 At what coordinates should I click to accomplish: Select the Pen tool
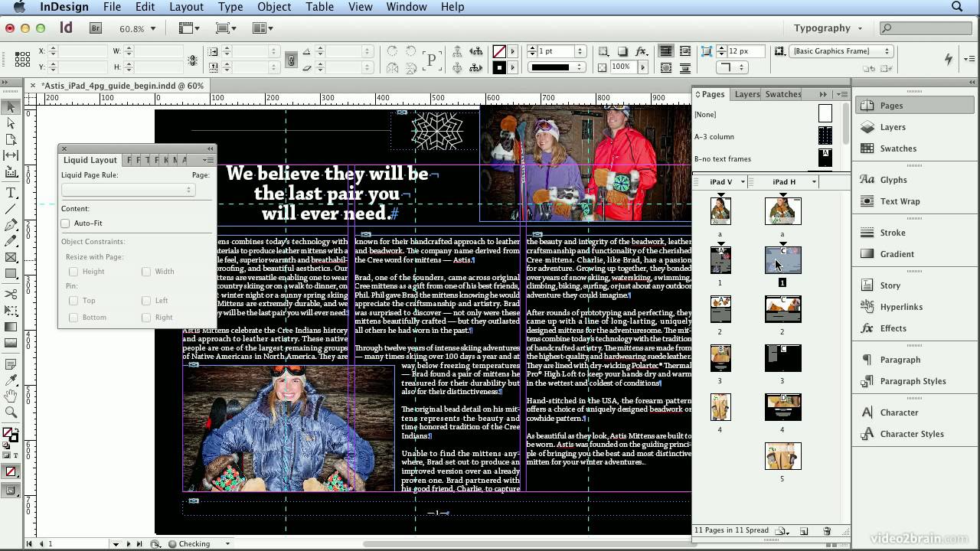coord(11,225)
